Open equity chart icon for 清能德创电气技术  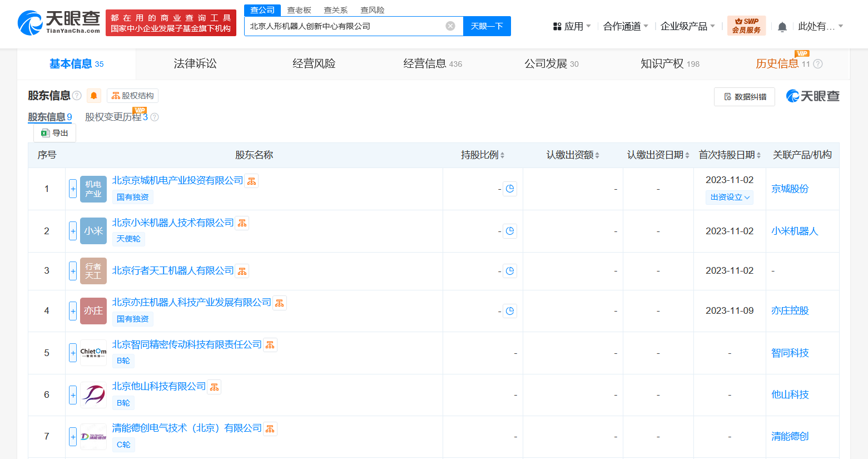tap(270, 428)
